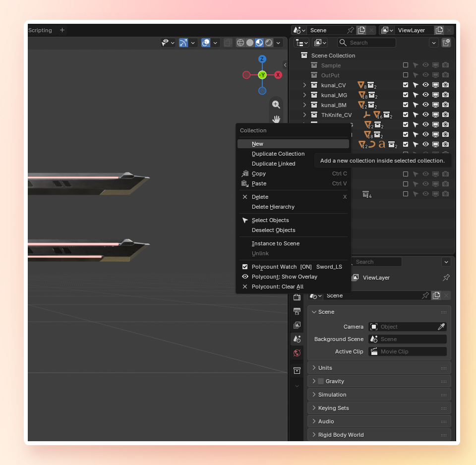Open the Scripting workspace tab
The height and width of the screenshot is (465, 476).
tap(40, 30)
